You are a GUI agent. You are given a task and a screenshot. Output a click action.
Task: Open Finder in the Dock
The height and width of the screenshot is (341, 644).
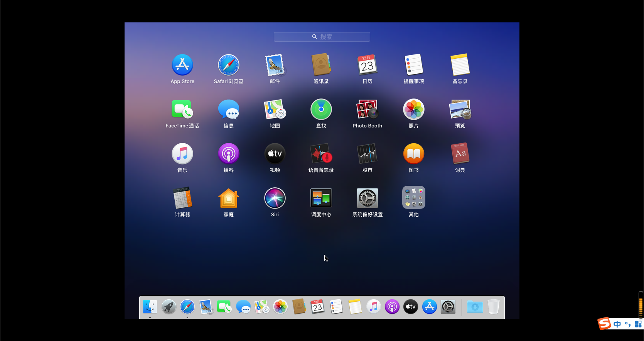click(150, 307)
